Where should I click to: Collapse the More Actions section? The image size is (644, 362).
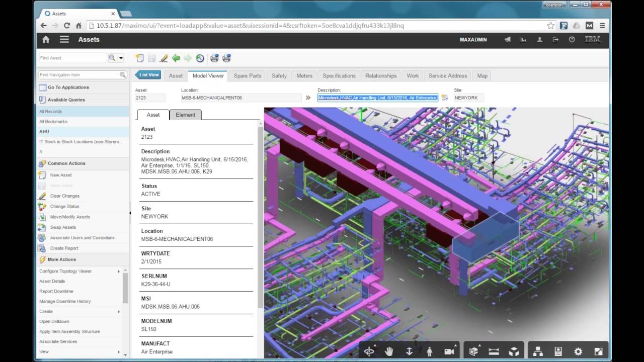pyautogui.click(x=84, y=259)
